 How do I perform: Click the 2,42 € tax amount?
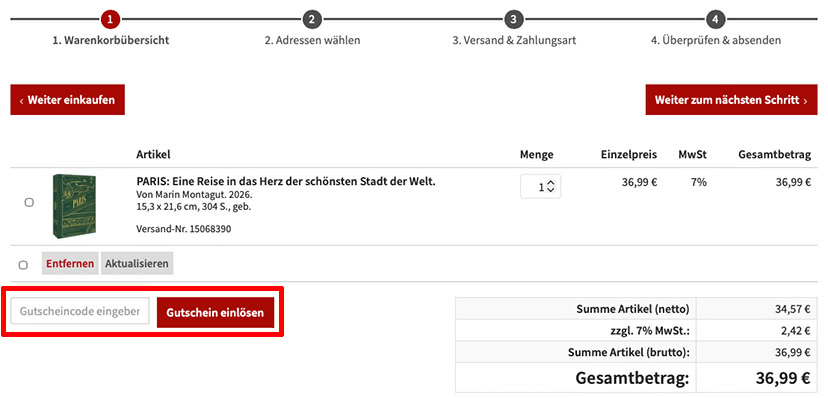795,331
